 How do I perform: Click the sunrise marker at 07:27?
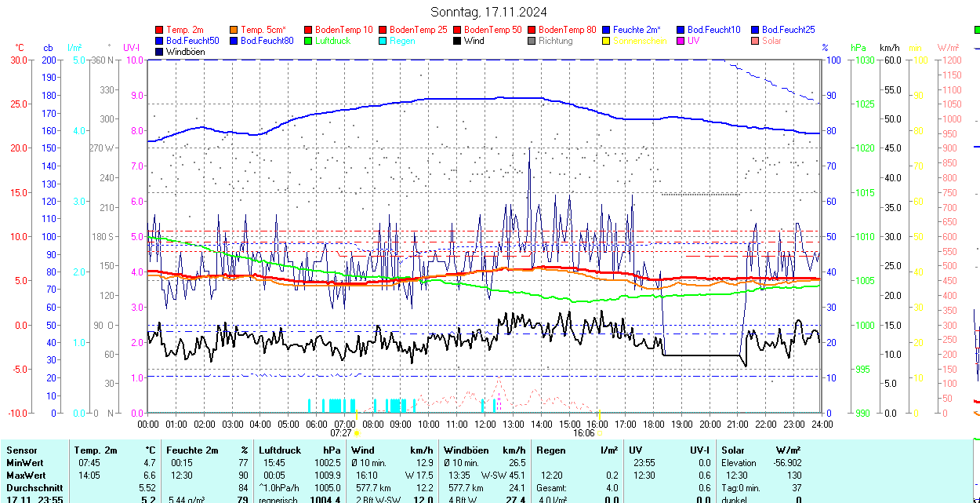coord(357,432)
